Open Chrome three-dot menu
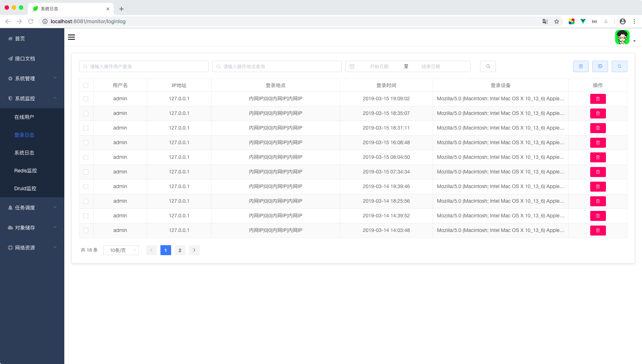 click(x=634, y=21)
